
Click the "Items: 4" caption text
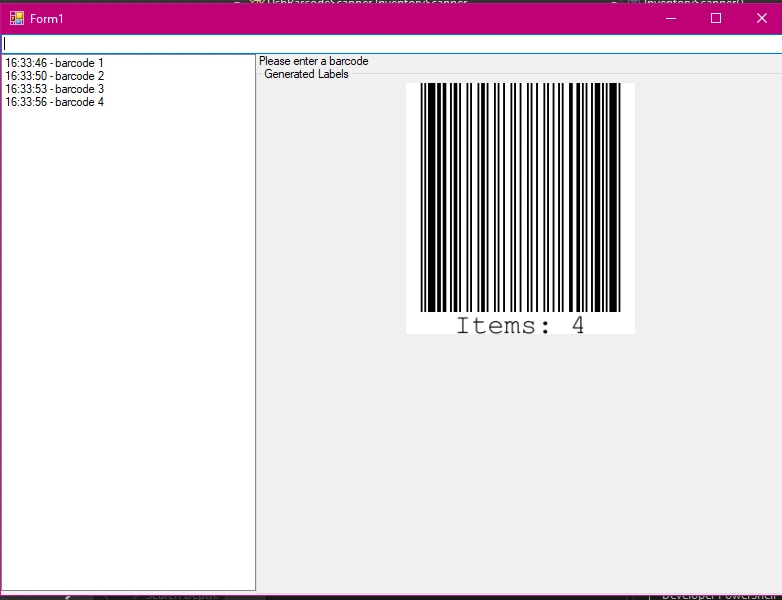coord(520,325)
